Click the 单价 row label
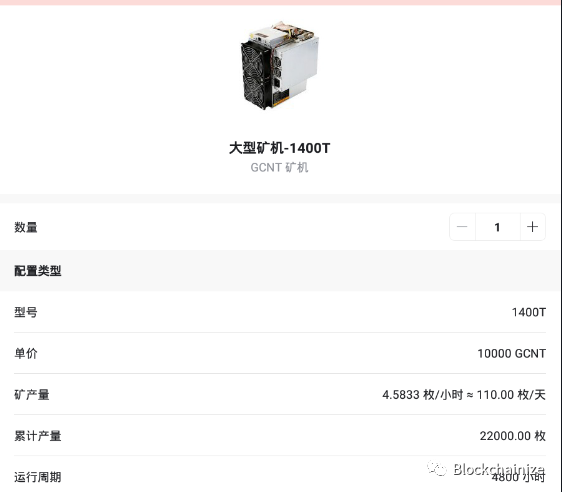The image size is (562, 492). [x=26, y=353]
